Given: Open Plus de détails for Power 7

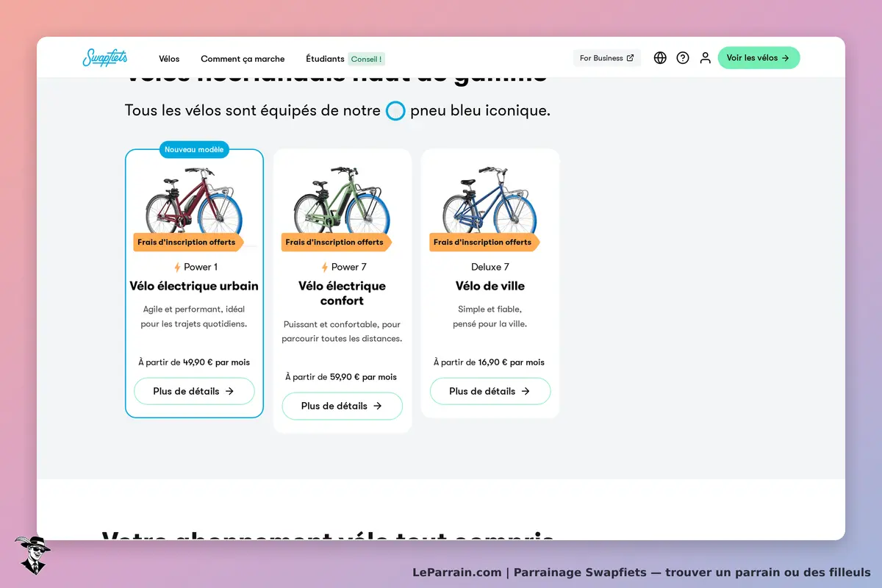Looking at the screenshot, I should (x=342, y=406).
